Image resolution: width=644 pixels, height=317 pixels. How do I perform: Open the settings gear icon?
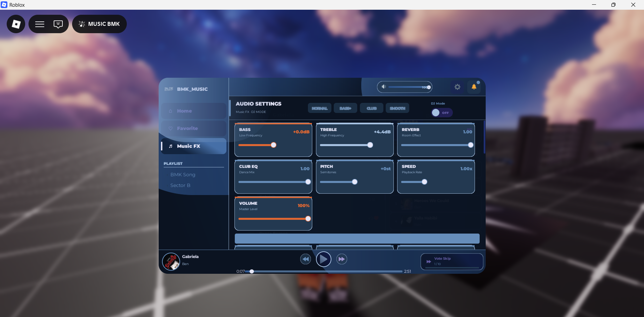click(x=457, y=87)
